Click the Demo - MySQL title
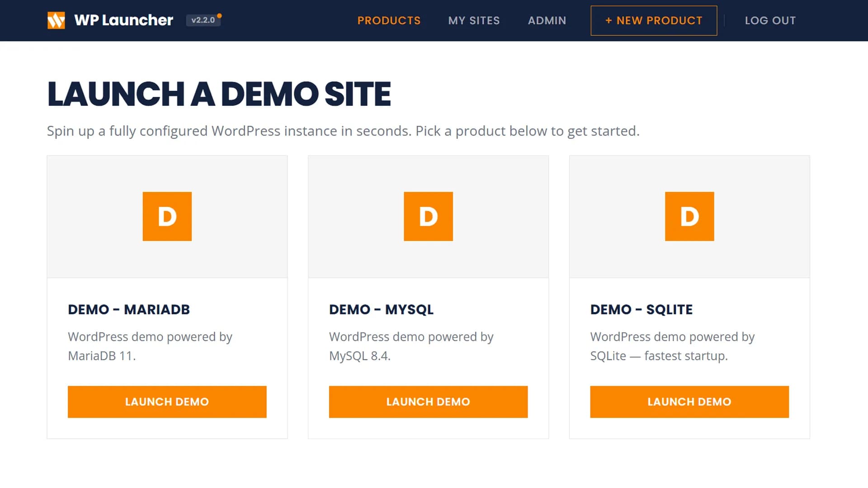The height and width of the screenshot is (488, 868). tap(381, 310)
